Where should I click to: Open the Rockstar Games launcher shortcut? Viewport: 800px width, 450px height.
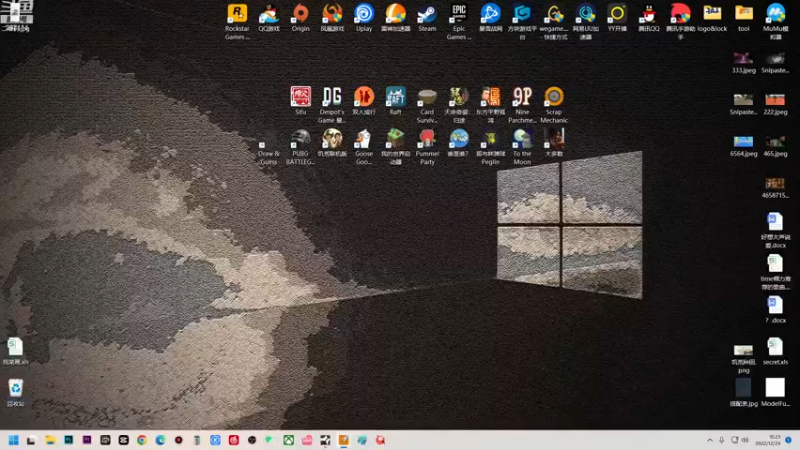(x=237, y=21)
